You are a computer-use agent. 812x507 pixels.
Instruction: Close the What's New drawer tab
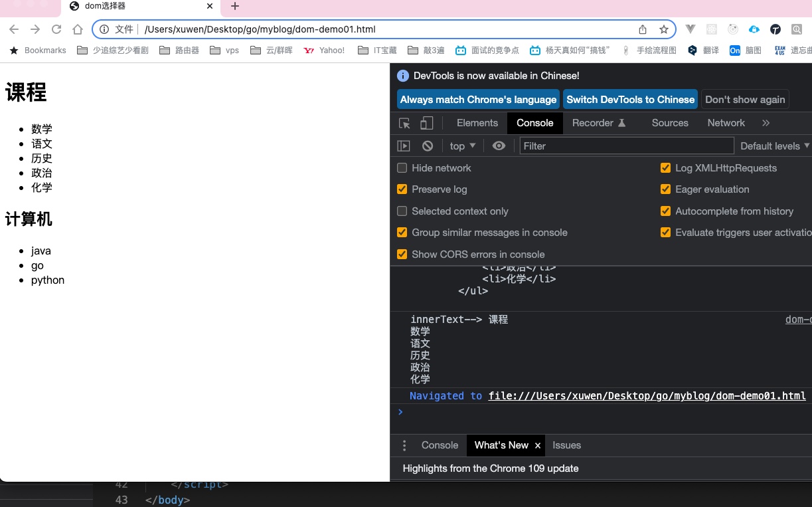click(x=538, y=446)
